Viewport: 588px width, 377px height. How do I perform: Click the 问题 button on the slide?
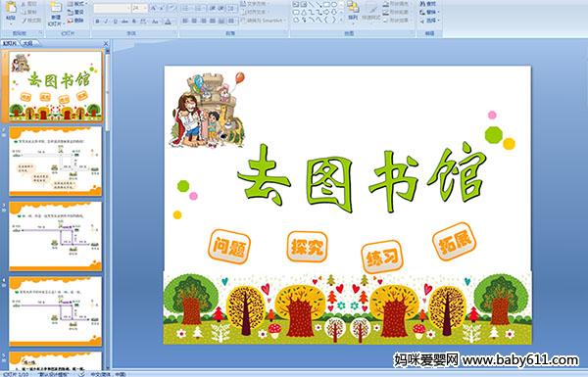[229, 247]
